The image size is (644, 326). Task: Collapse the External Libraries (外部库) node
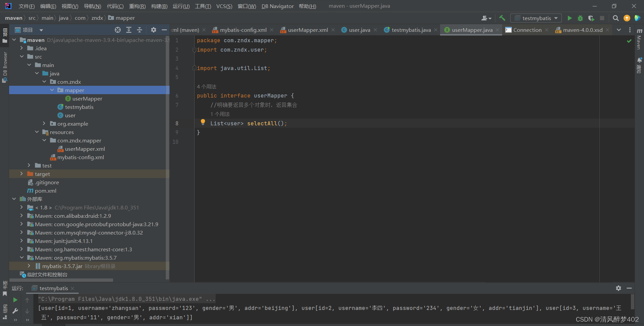(x=14, y=199)
